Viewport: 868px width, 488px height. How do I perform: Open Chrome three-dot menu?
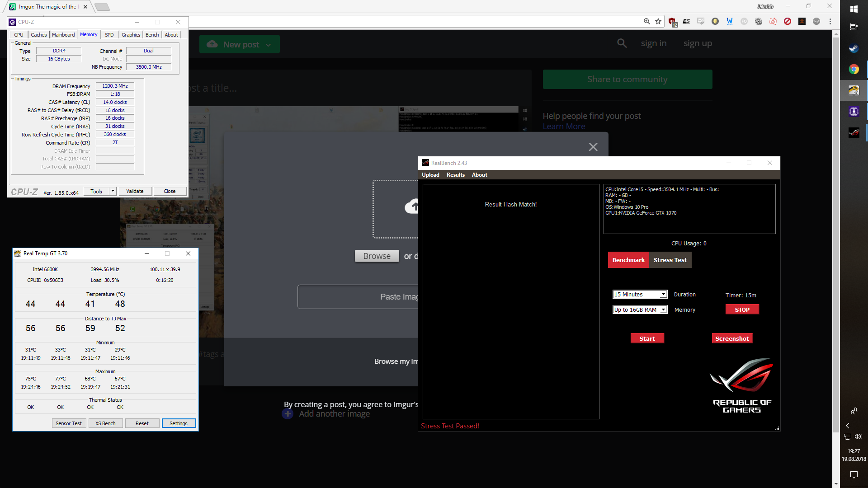[830, 21]
